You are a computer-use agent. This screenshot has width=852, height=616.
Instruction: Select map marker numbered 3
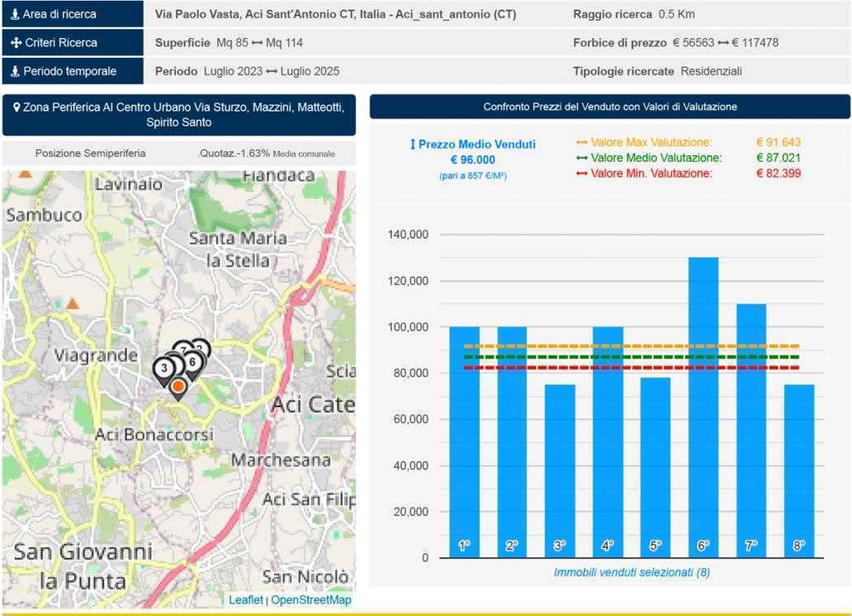pyautogui.click(x=163, y=370)
